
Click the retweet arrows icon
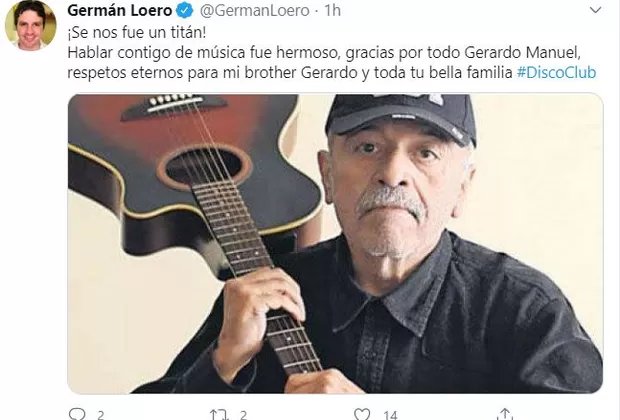[x=219, y=414]
